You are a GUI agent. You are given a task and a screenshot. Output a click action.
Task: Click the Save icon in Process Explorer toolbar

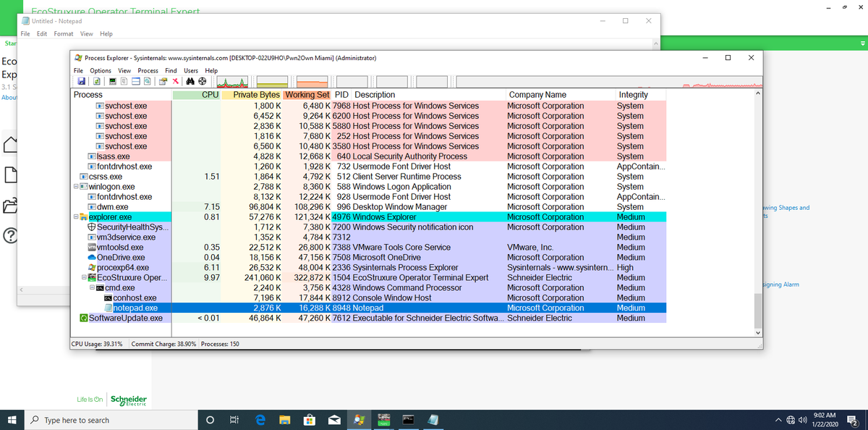click(81, 81)
